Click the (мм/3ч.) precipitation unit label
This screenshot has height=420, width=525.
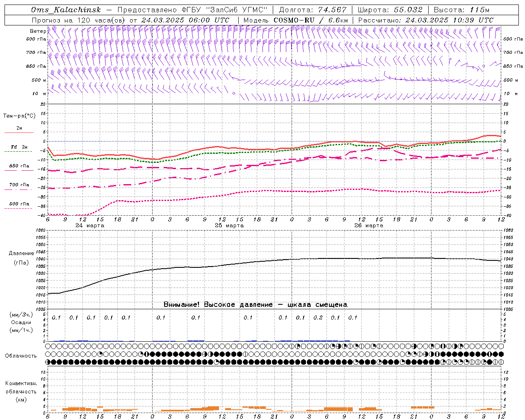pyautogui.click(x=21, y=315)
